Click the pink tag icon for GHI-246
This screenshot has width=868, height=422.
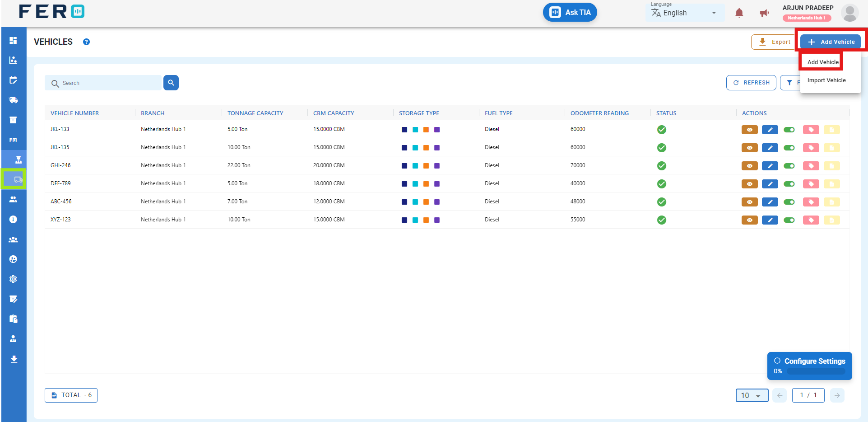[x=811, y=166]
